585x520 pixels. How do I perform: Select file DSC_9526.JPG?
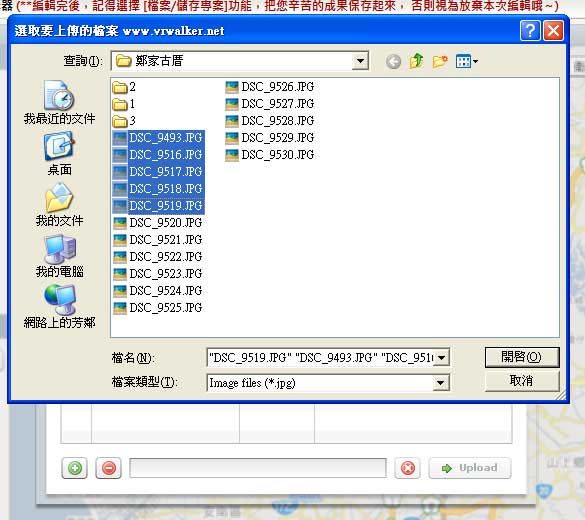tap(270, 87)
